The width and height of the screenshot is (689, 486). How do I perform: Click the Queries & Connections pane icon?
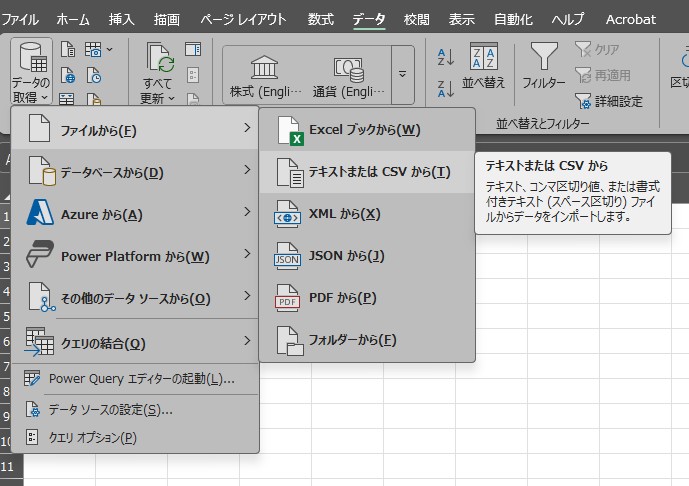(x=193, y=49)
